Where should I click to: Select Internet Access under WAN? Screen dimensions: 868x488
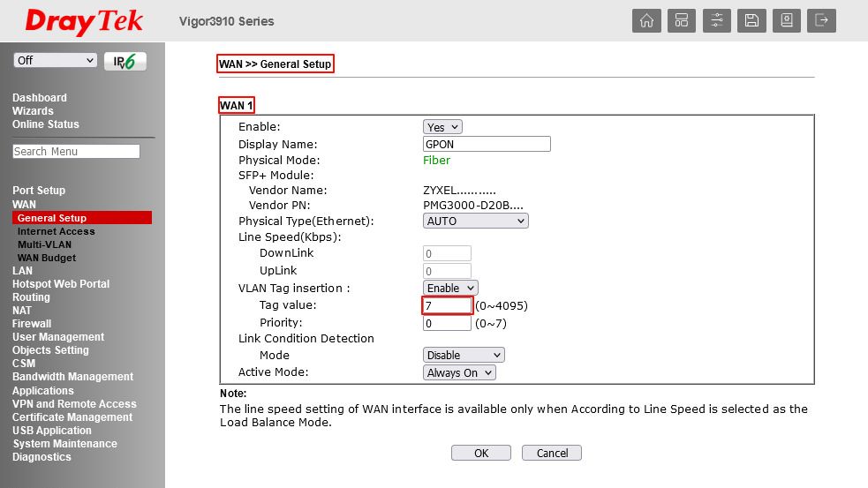pyautogui.click(x=56, y=231)
